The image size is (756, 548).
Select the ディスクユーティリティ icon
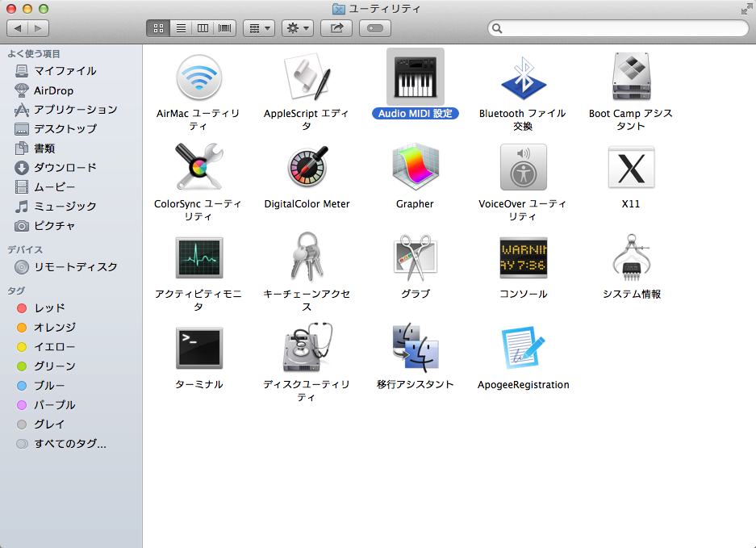coord(307,347)
